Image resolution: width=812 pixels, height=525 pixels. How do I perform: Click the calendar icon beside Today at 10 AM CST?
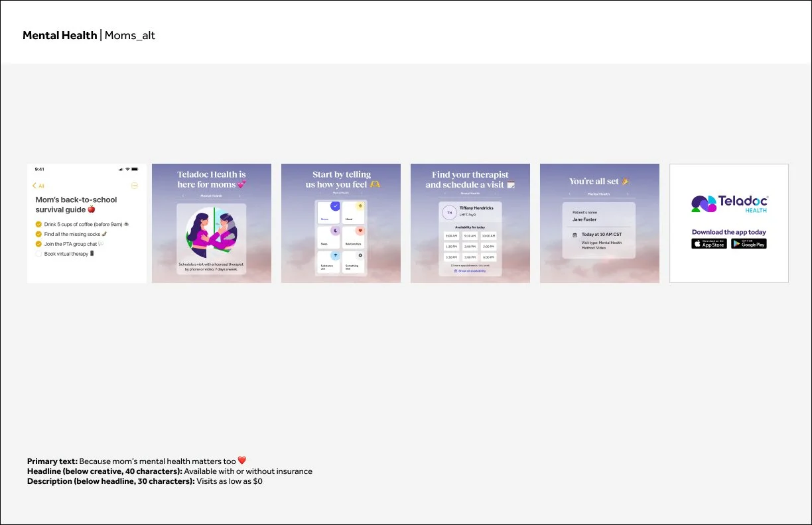coord(575,235)
